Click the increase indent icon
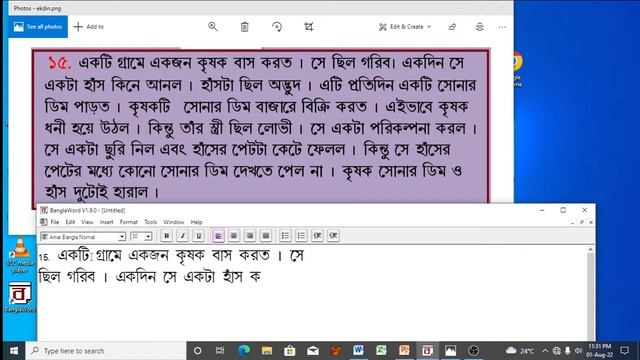The width and height of the screenshot is (640, 360). (x=333, y=236)
